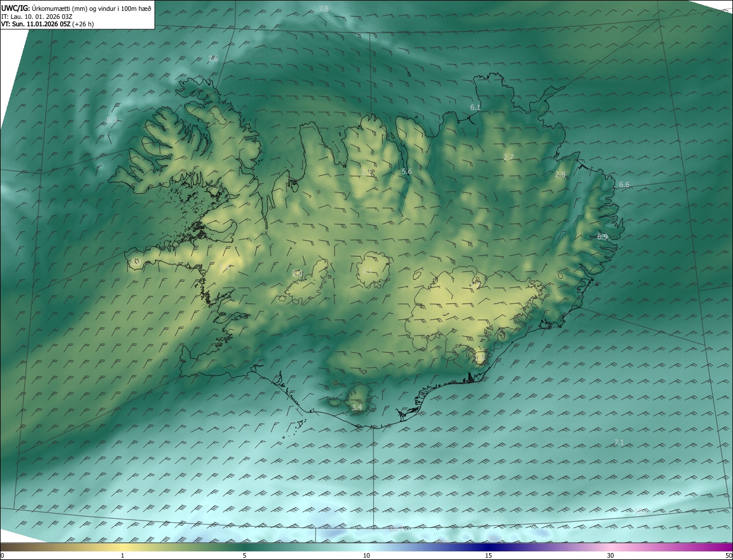Click the 7.1 value label on the map
The image size is (733, 560).
point(618,442)
